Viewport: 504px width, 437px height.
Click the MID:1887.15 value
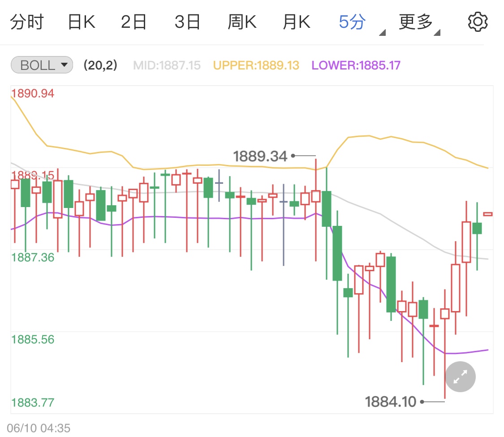click(x=167, y=65)
